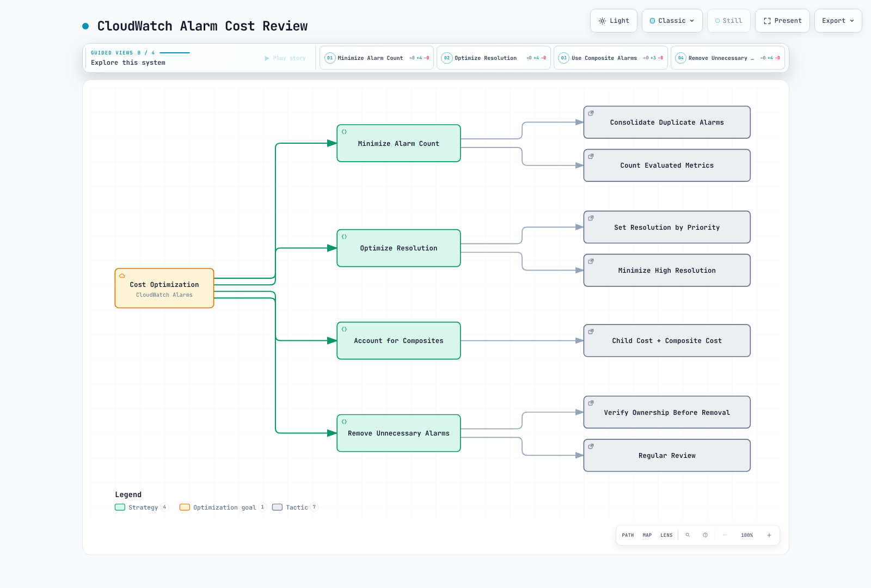Open the help icon in canvas toolbar
This screenshot has width=871, height=588.
pyautogui.click(x=705, y=535)
